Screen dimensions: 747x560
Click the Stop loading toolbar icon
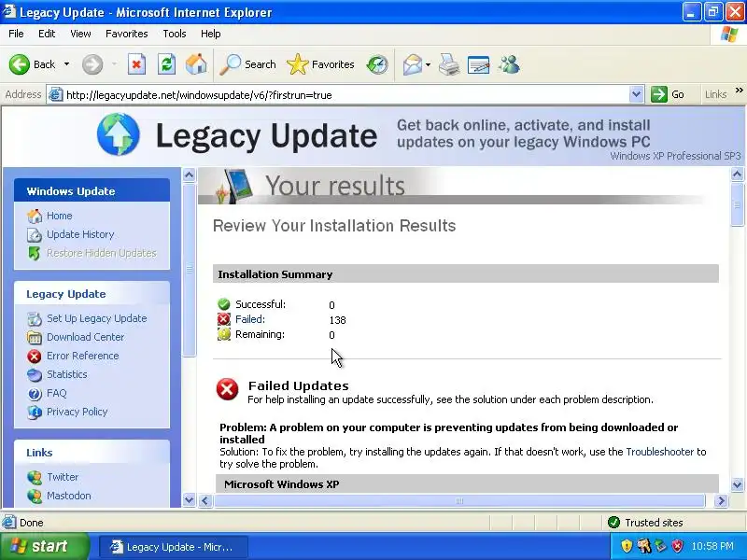(x=136, y=64)
